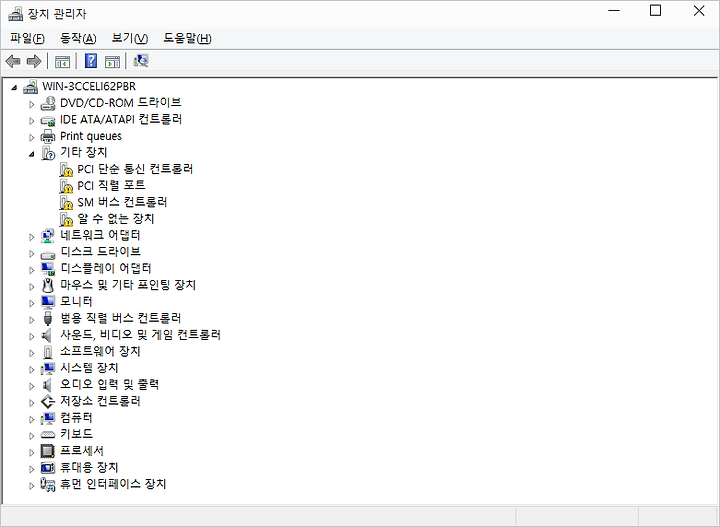The height and width of the screenshot is (527, 720).
Task: Click the DVD/CD-ROM drive icon
Action: coord(48,103)
